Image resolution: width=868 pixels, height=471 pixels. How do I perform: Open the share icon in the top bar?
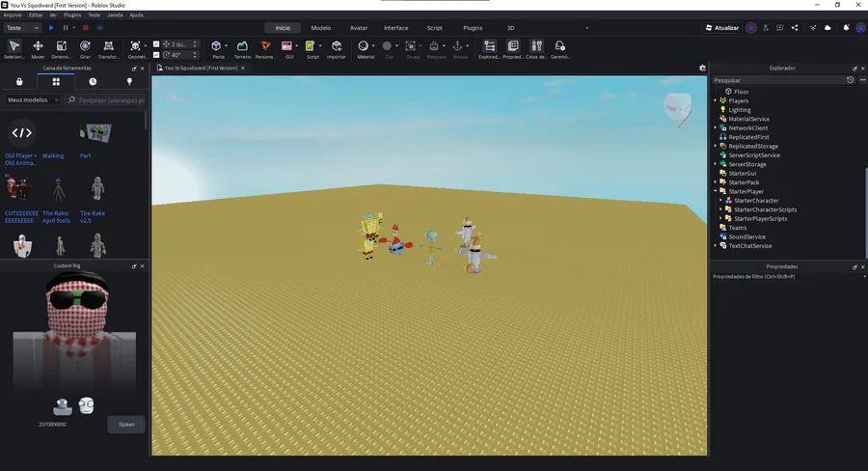coord(795,28)
